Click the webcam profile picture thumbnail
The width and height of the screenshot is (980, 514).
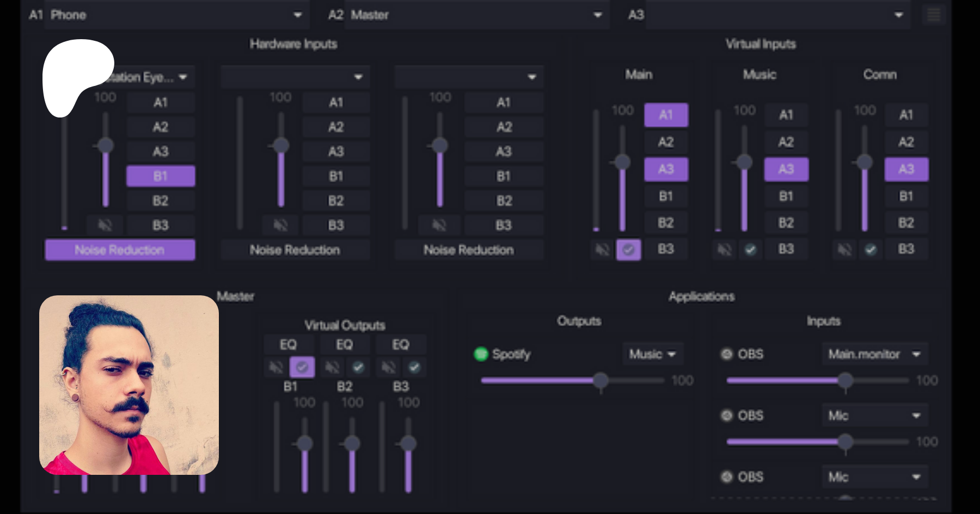pyautogui.click(x=129, y=385)
